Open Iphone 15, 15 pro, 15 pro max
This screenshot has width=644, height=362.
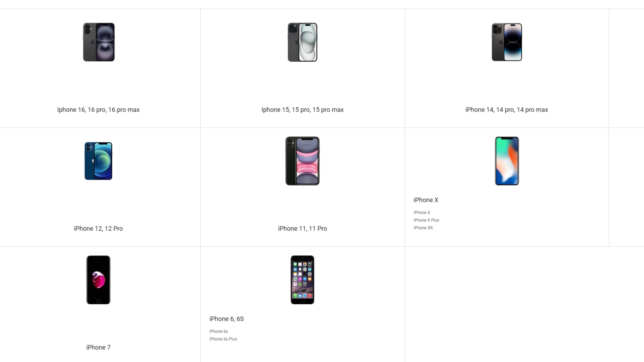point(303,110)
